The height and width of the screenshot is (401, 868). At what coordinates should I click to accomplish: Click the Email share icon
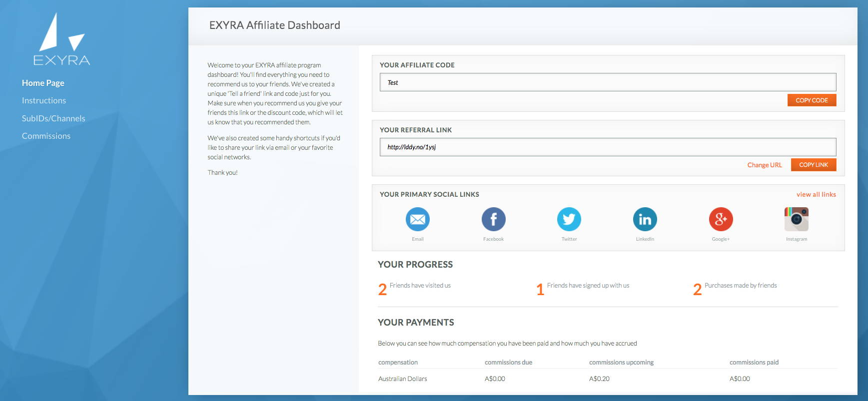click(418, 219)
